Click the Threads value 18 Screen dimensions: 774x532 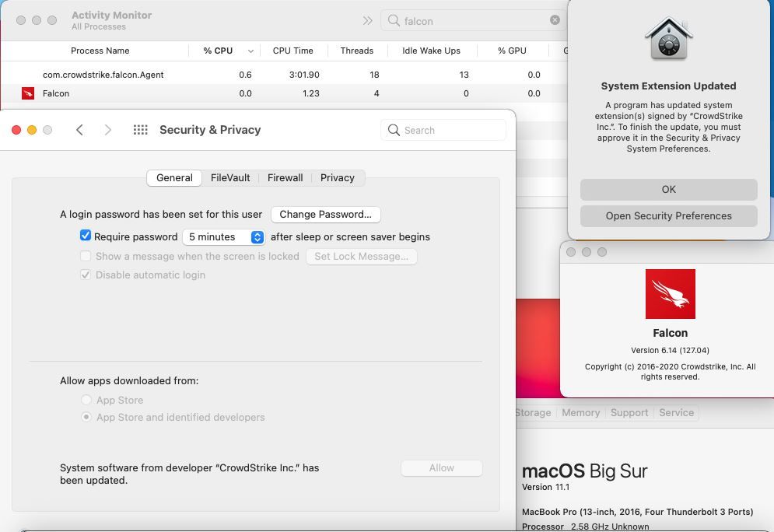click(375, 75)
